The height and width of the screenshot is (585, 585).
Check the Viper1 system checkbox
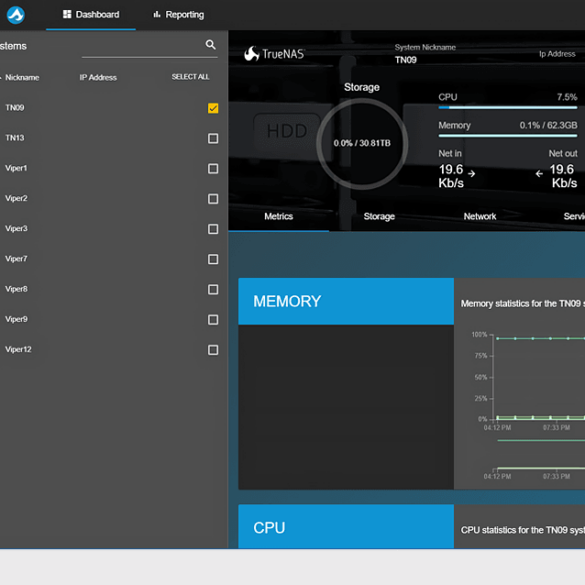(213, 169)
